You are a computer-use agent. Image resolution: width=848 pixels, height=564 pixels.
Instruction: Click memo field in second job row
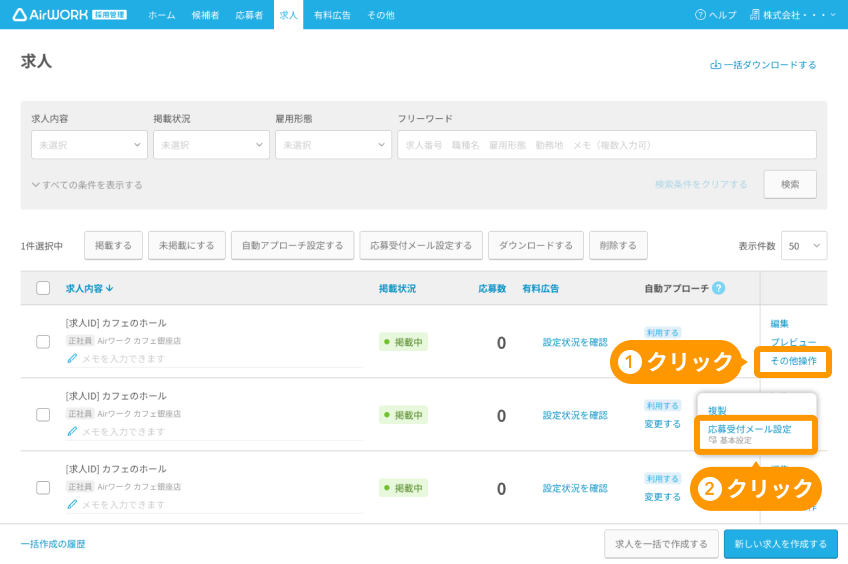(x=214, y=432)
